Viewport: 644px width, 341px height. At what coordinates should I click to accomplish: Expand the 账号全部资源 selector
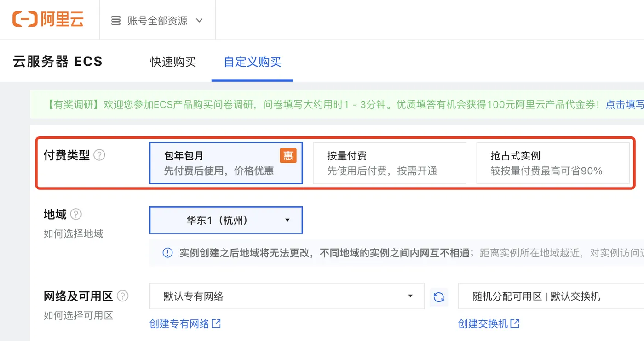click(157, 19)
